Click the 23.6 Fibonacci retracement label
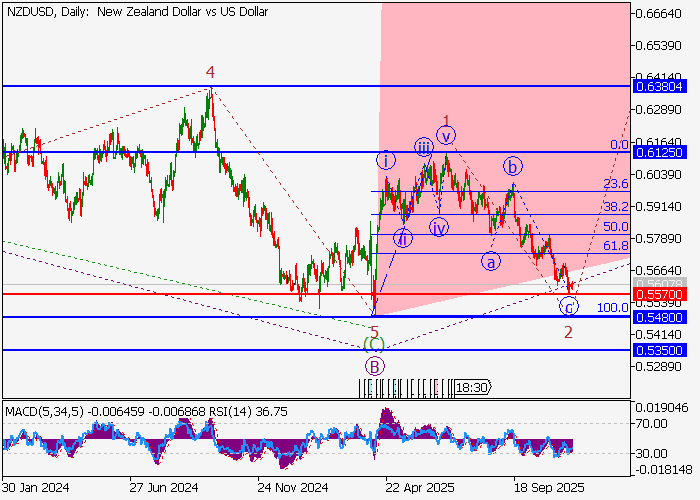 click(615, 185)
